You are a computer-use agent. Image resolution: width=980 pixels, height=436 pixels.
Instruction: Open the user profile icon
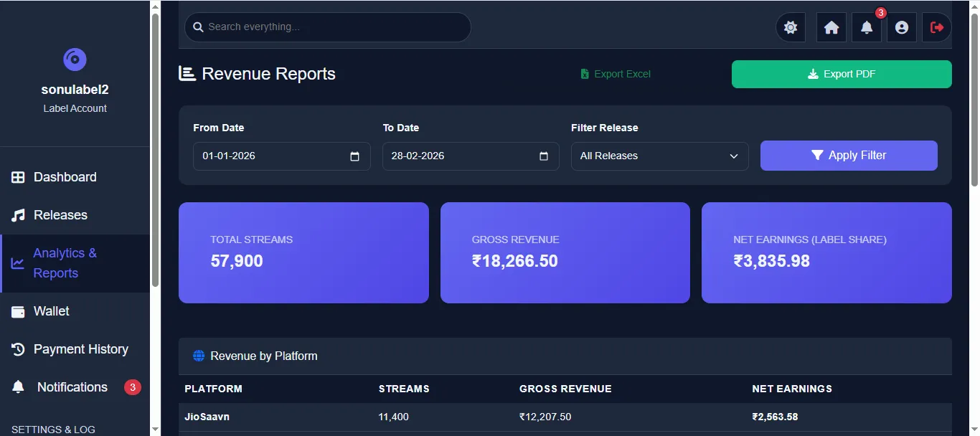coord(902,27)
